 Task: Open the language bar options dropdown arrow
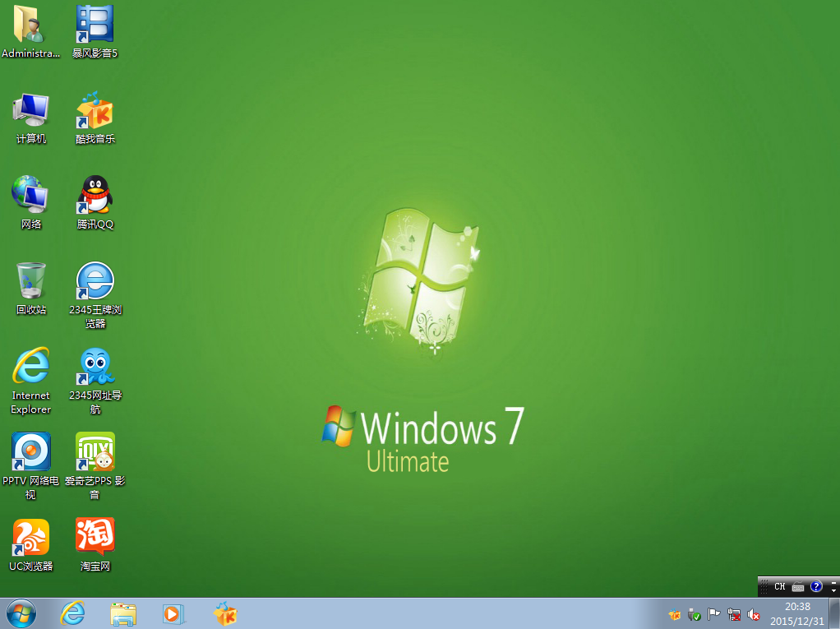(834, 590)
